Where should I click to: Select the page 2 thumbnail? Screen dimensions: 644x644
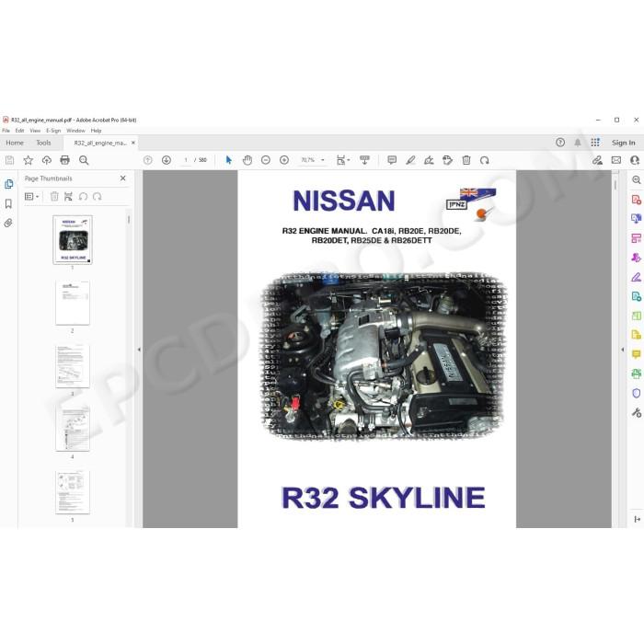click(73, 303)
